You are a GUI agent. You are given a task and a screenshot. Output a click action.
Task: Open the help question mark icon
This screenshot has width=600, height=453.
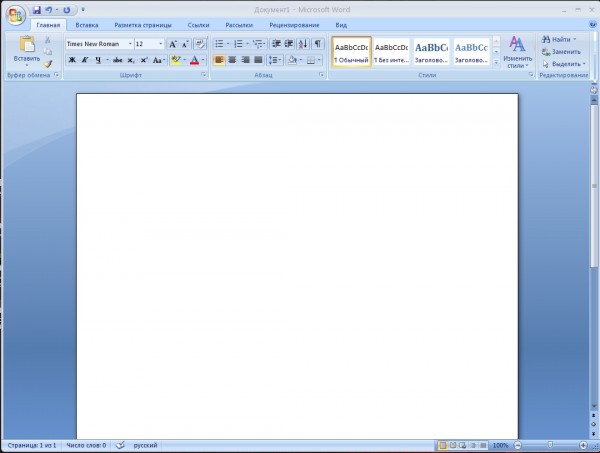(x=593, y=24)
